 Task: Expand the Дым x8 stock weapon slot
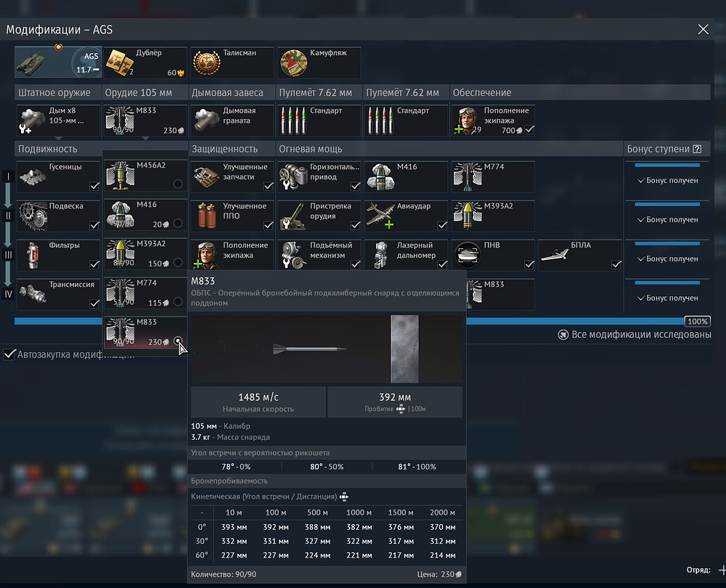point(58,121)
